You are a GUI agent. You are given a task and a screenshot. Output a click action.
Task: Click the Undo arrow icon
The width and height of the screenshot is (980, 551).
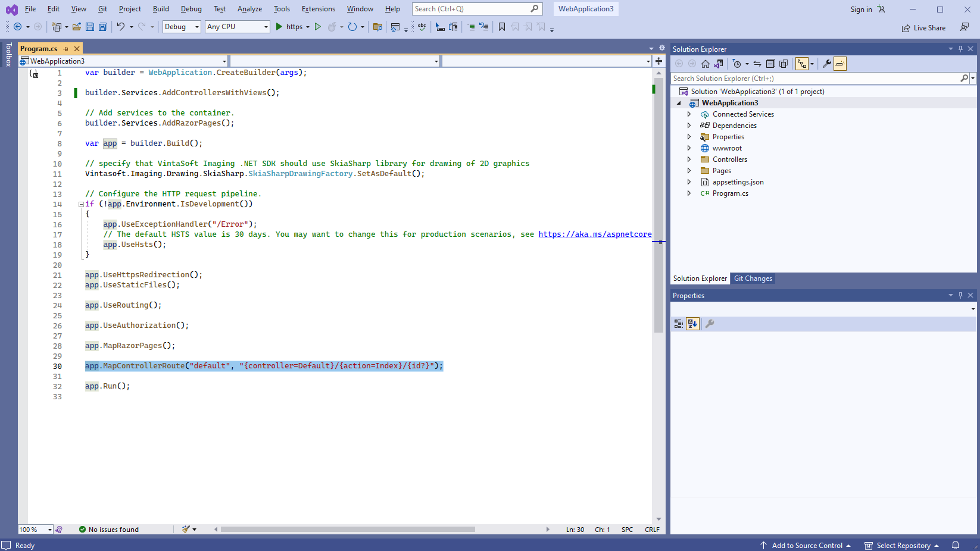120,27
